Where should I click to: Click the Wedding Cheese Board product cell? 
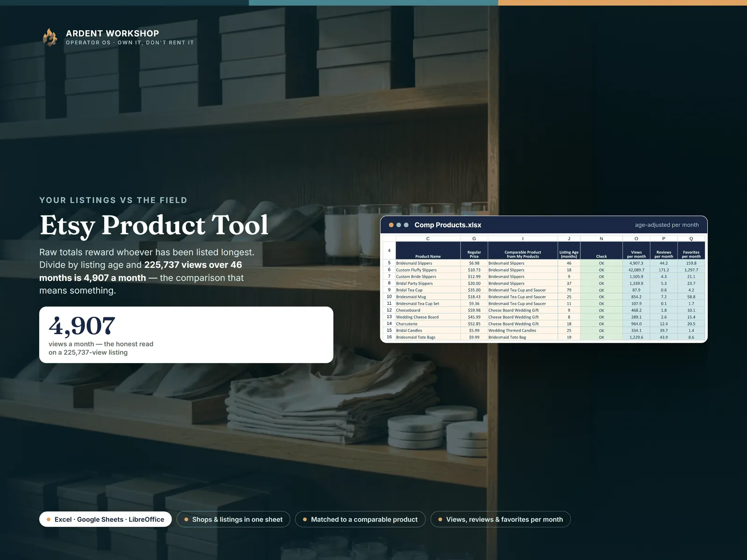tap(428, 317)
